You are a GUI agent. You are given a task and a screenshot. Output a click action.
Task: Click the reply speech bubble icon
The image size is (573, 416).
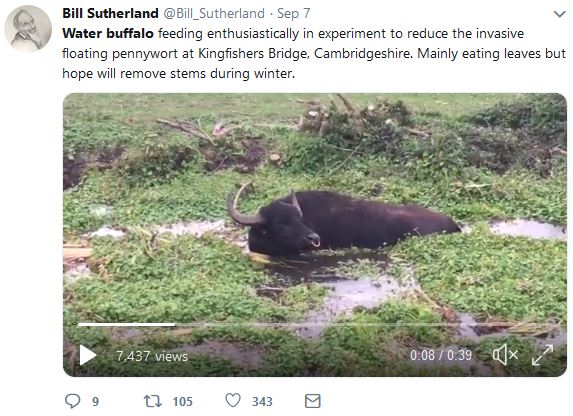72,401
